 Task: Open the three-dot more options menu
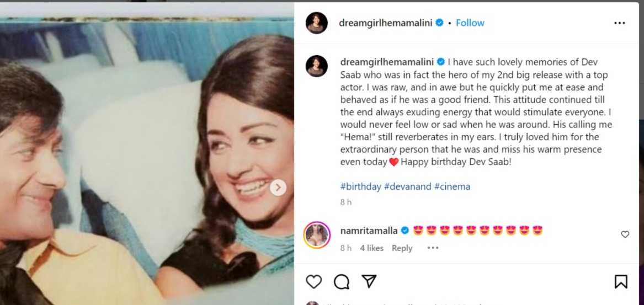point(620,23)
